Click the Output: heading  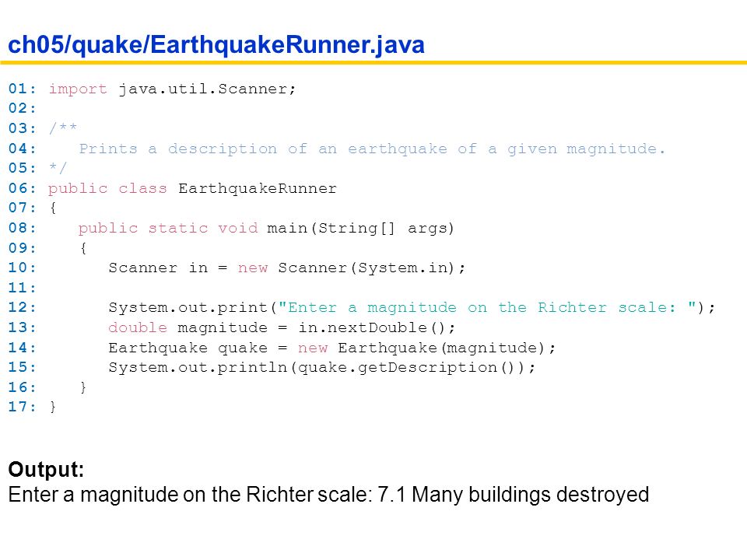coord(46,470)
